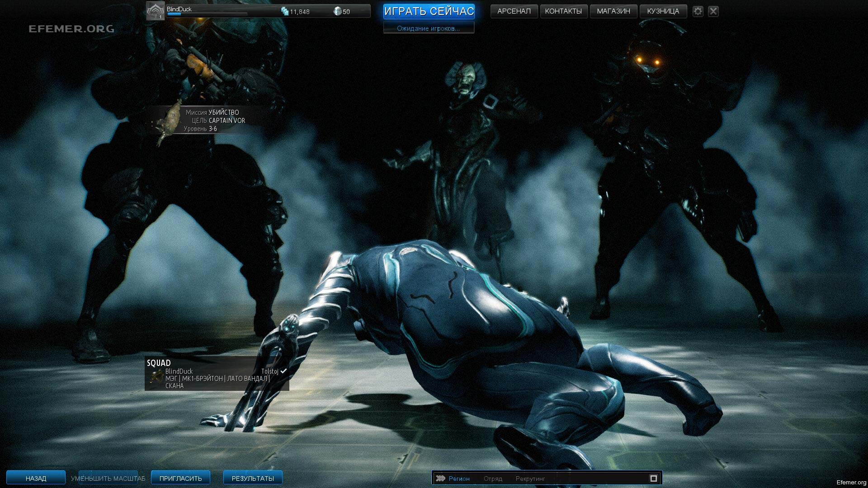868x488 pixels.
Task: Click the ИГРАТЬ СЕЙЧАС button
Action: 429,11
